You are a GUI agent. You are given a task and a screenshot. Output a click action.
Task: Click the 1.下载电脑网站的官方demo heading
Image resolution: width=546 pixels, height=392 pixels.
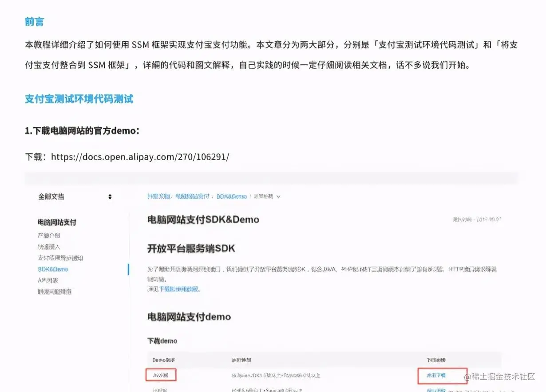(x=82, y=131)
